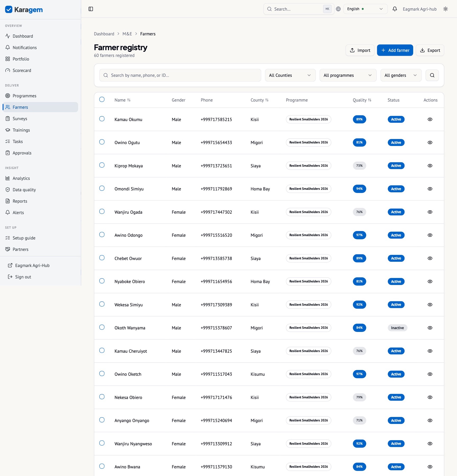Tick the Kiprop Mokaya checkbox
Screen dimensions: 457x476
click(x=102, y=165)
